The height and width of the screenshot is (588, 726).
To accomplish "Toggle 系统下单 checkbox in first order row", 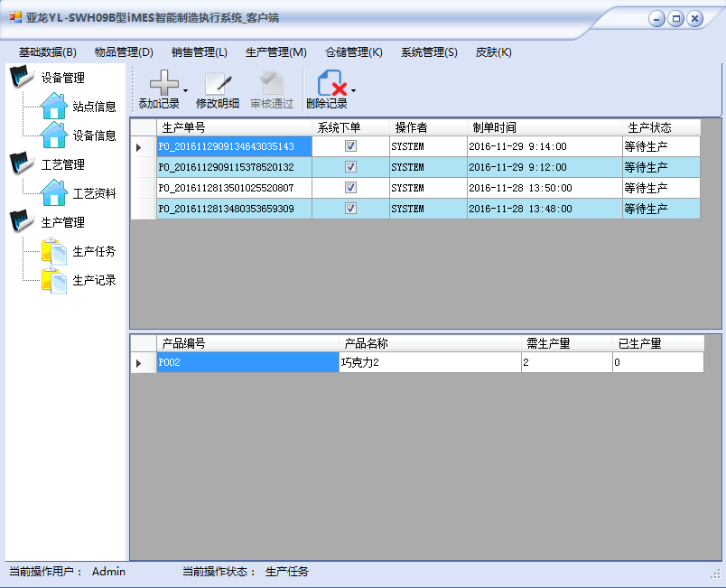I will pos(350,146).
